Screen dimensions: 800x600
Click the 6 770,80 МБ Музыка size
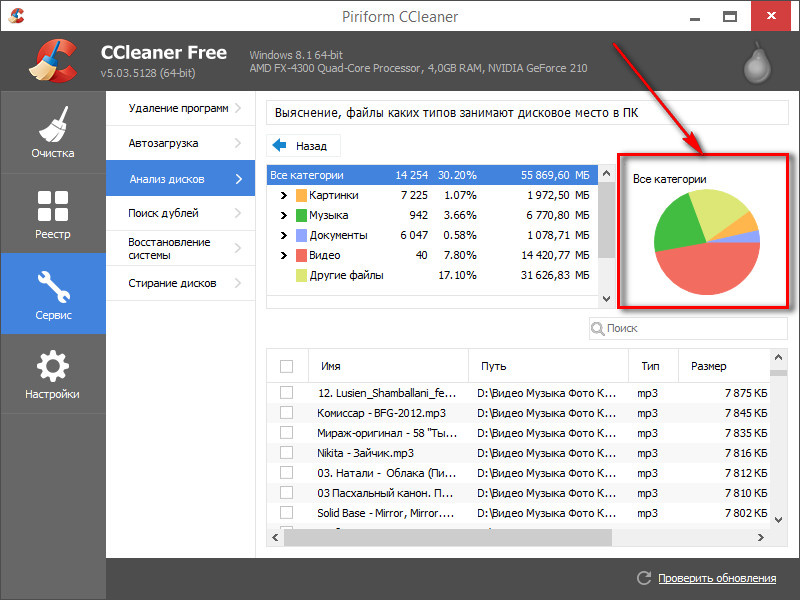coord(558,215)
